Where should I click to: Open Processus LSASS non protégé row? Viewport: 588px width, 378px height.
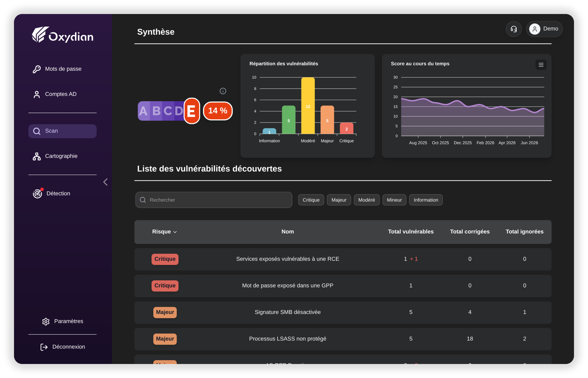(343, 339)
